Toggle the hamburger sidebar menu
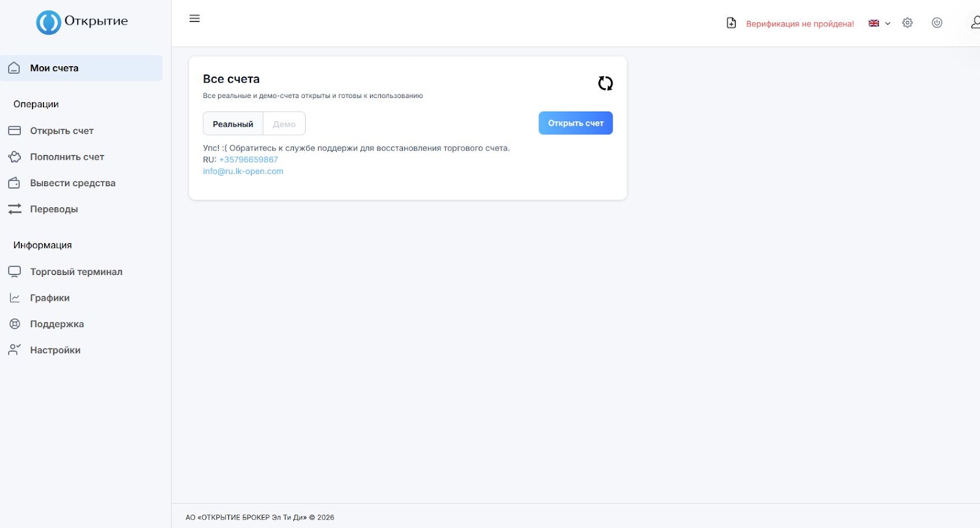The width and height of the screenshot is (980, 528). click(x=195, y=18)
